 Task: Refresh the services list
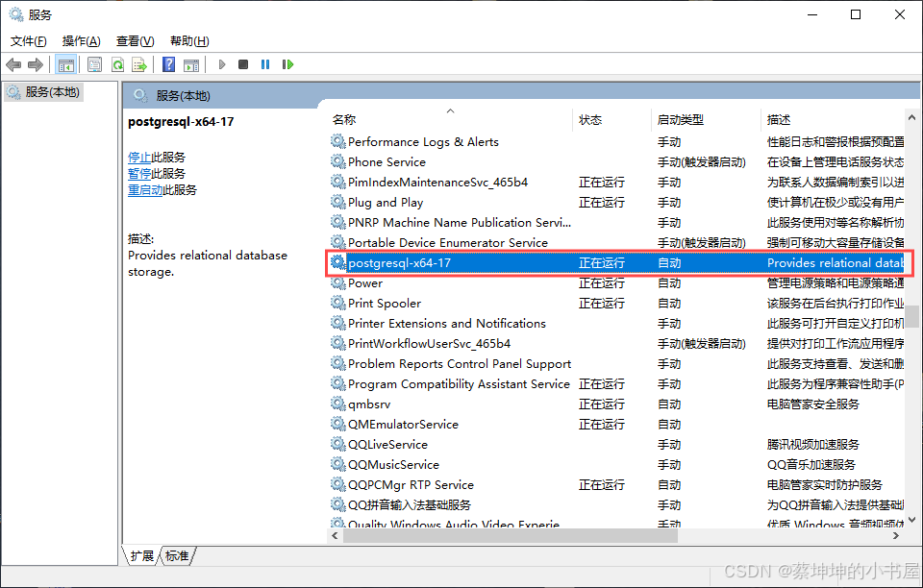(118, 64)
